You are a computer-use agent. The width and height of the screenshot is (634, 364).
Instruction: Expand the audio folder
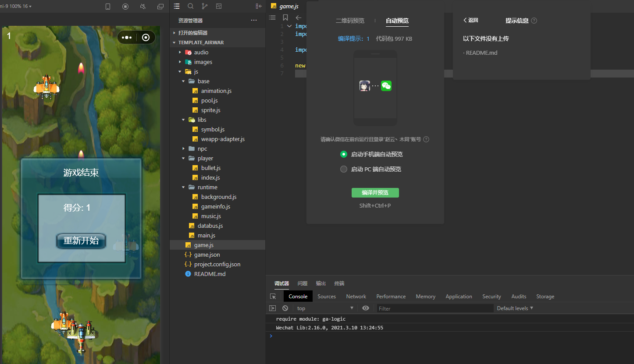click(x=180, y=52)
